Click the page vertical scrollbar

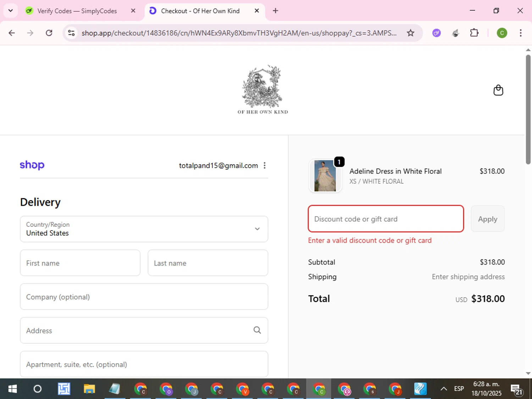pos(528,109)
